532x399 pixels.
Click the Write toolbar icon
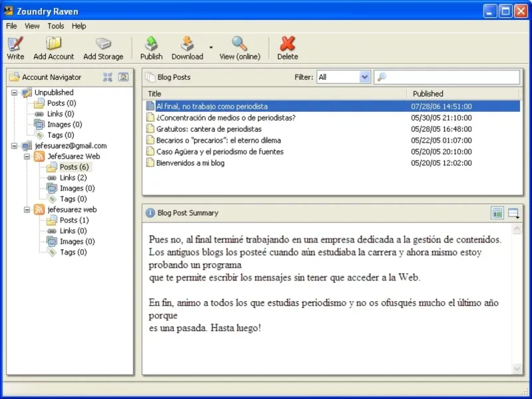15,43
